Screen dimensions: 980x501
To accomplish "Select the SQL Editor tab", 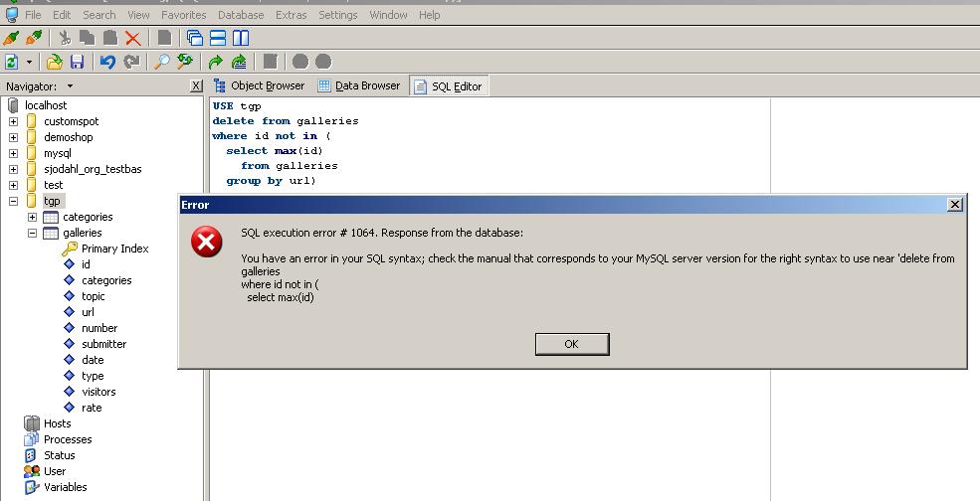I will click(449, 86).
